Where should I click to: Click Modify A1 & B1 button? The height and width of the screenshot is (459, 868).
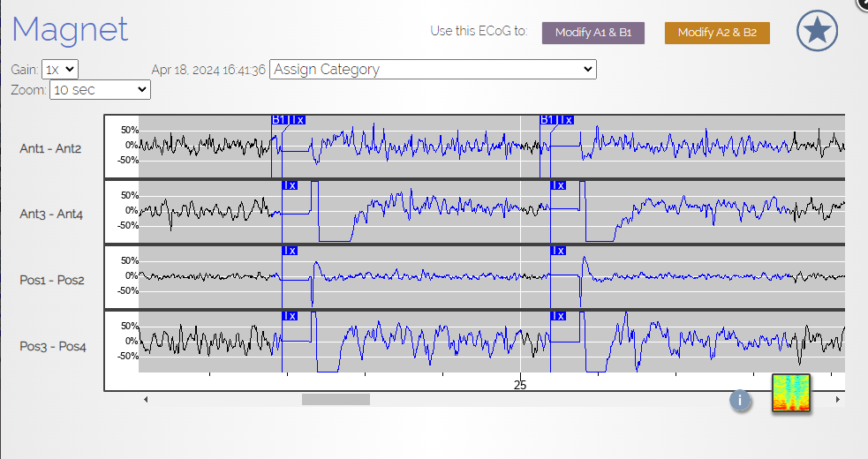pyautogui.click(x=593, y=33)
